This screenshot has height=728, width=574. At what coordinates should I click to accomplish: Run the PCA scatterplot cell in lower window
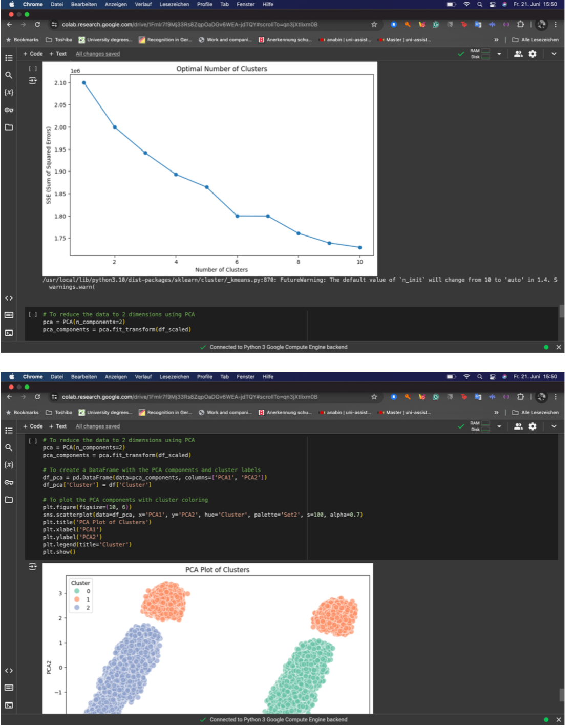point(33,441)
